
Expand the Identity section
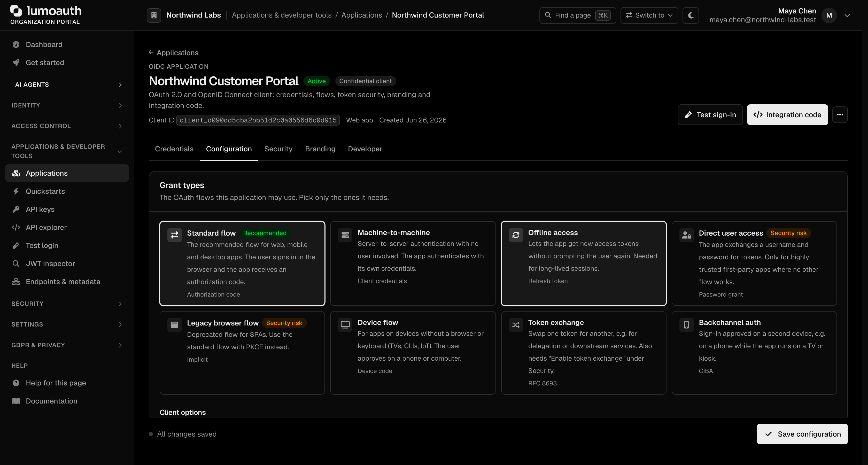67,105
